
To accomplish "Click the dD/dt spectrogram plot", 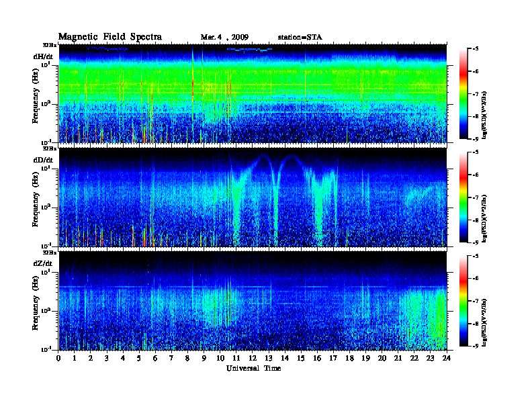I will (x=253, y=197).
